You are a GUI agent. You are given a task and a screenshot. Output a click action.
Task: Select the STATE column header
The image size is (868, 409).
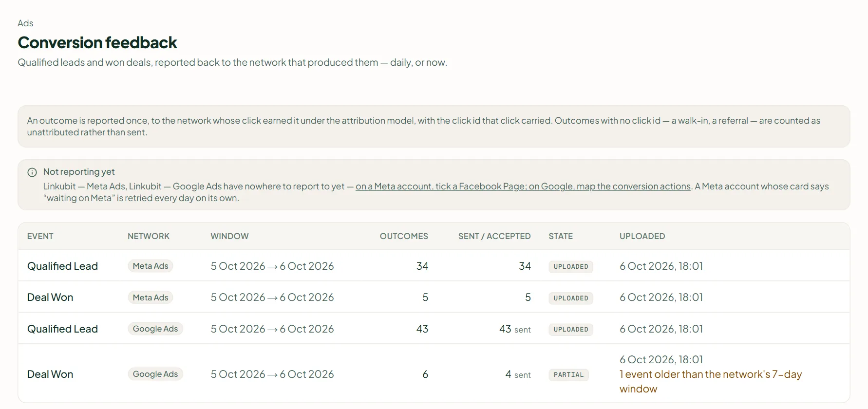[561, 236]
